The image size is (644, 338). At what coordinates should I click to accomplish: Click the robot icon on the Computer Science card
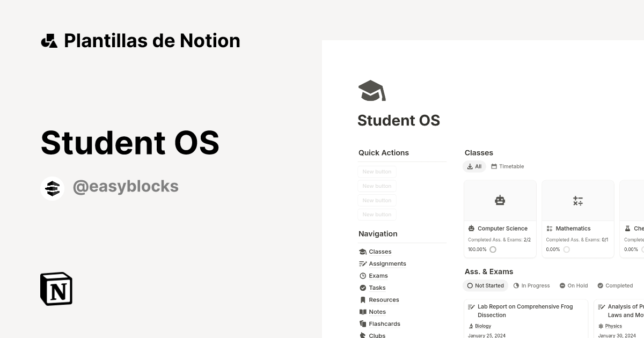(x=500, y=200)
